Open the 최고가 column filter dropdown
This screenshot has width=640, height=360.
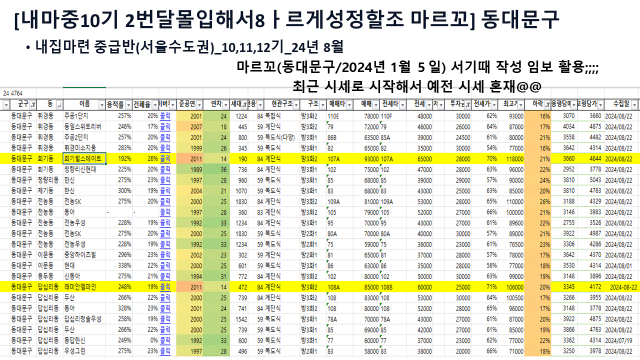521,105
